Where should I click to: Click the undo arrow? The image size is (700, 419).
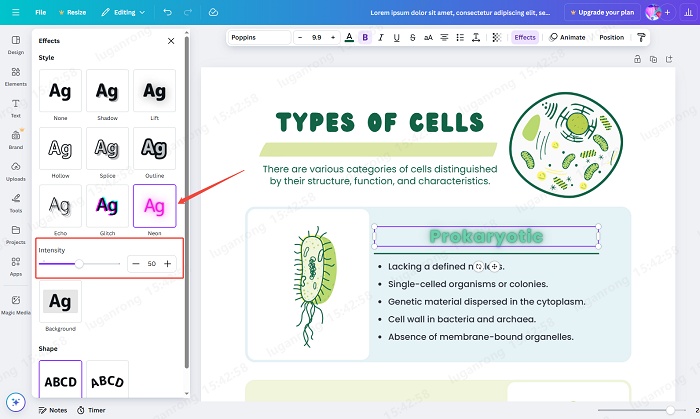[166, 12]
